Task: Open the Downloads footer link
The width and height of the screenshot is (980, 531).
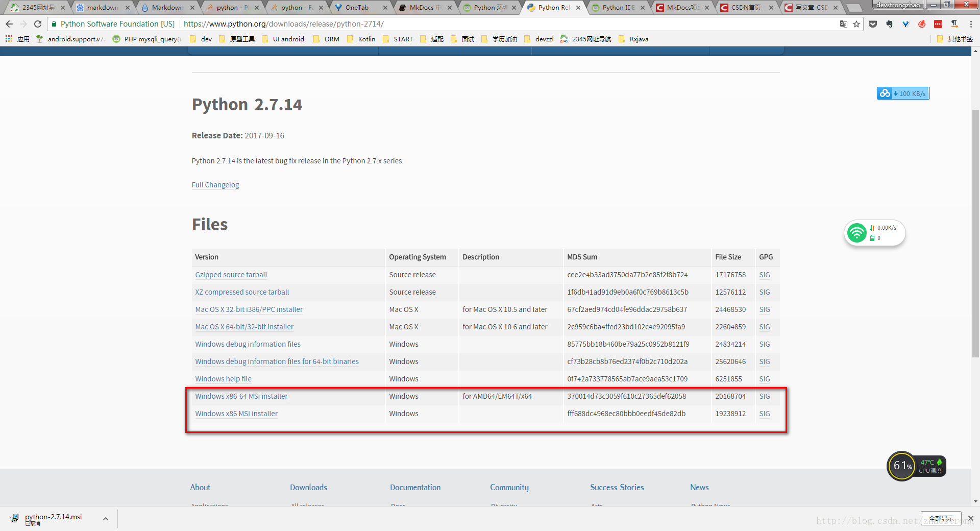Action: click(x=309, y=487)
